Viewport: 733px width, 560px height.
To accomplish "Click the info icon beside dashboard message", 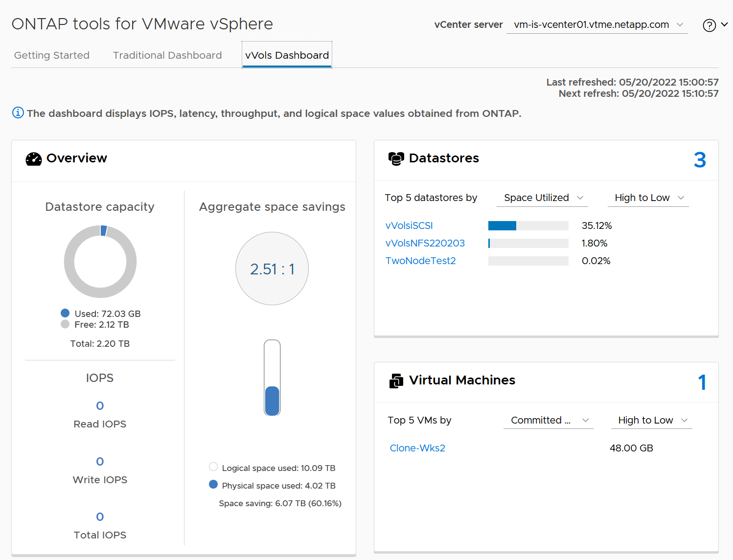I will 18,113.
